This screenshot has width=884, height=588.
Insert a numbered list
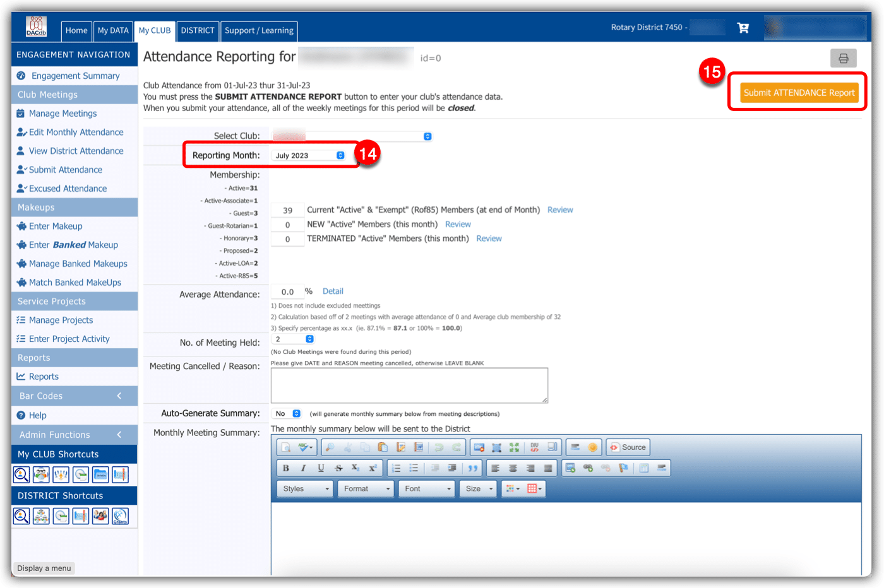point(396,468)
